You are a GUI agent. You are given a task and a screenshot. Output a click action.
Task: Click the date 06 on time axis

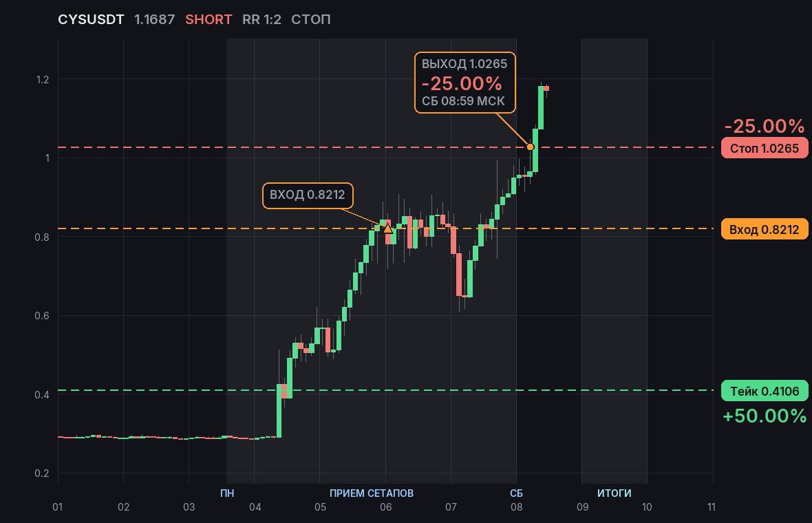[386, 507]
